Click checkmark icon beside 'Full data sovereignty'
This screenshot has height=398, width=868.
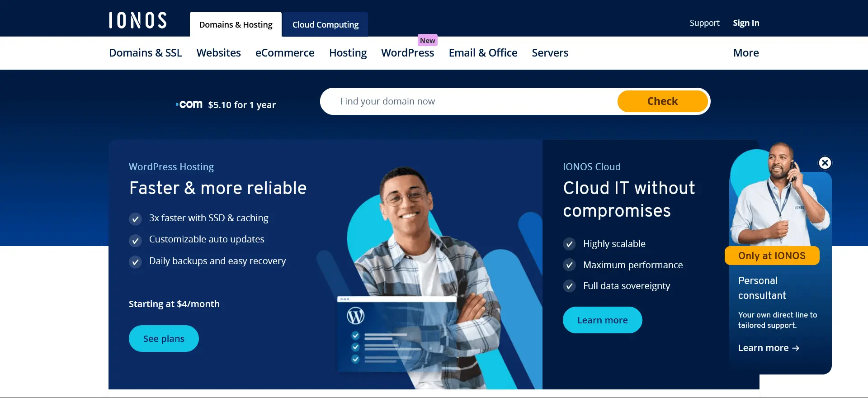(569, 286)
